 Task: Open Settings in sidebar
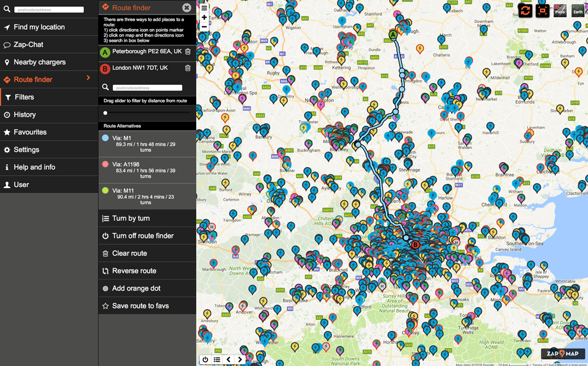tap(49, 150)
